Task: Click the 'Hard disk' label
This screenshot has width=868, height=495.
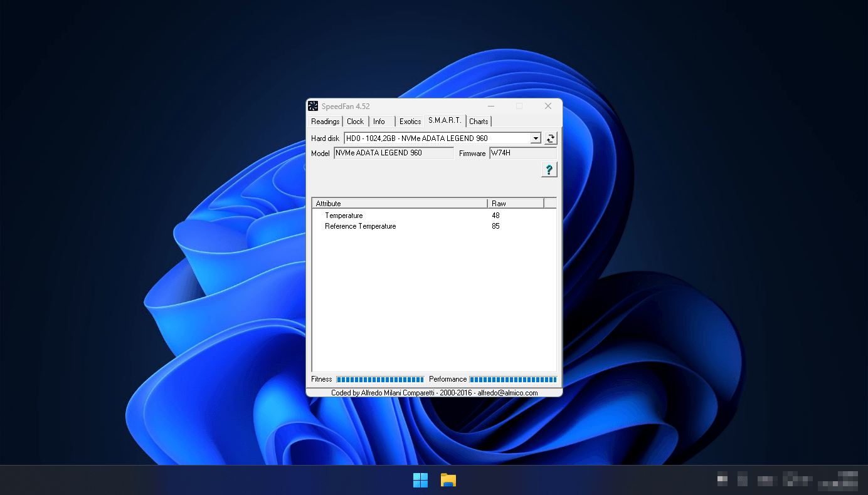Action: pyautogui.click(x=325, y=138)
